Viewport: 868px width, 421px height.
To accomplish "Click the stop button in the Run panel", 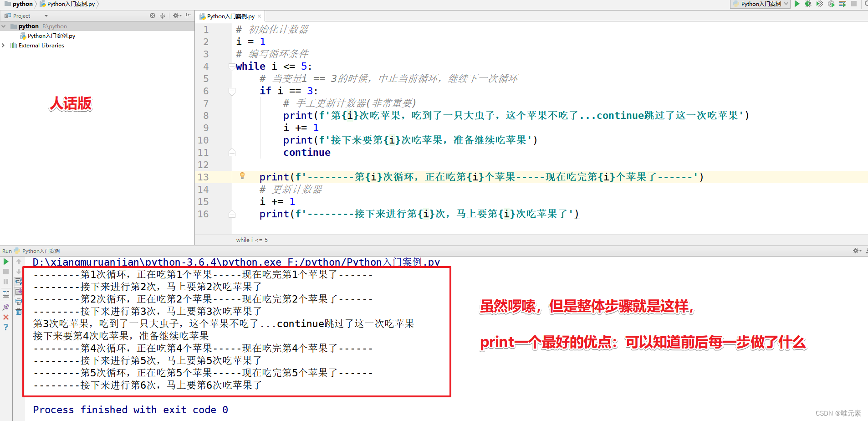I will click(x=6, y=272).
